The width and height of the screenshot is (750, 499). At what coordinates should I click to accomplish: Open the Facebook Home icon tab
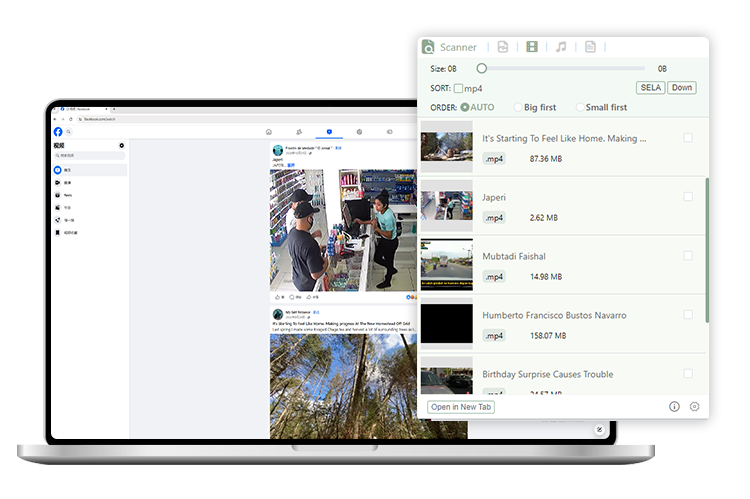coord(269,132)
